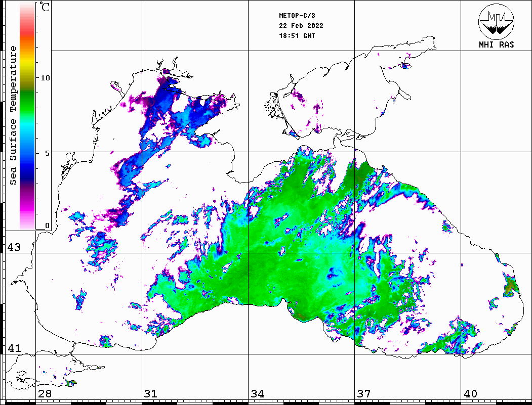This screenshot has height=405, width=532.
Task: Select the 'METOP-C/3' satellite label
Action: click(x=297, y=16)
